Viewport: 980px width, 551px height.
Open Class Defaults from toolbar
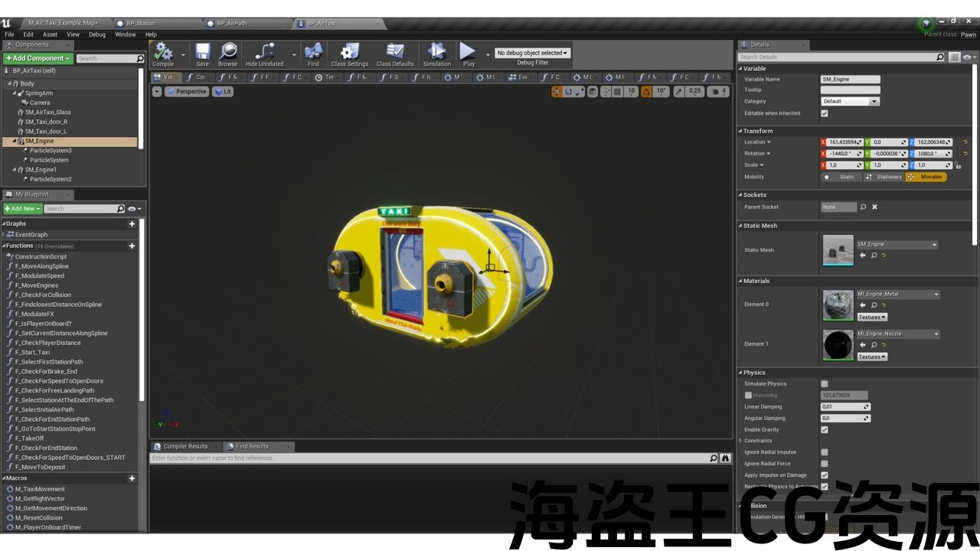pos(394,54)
